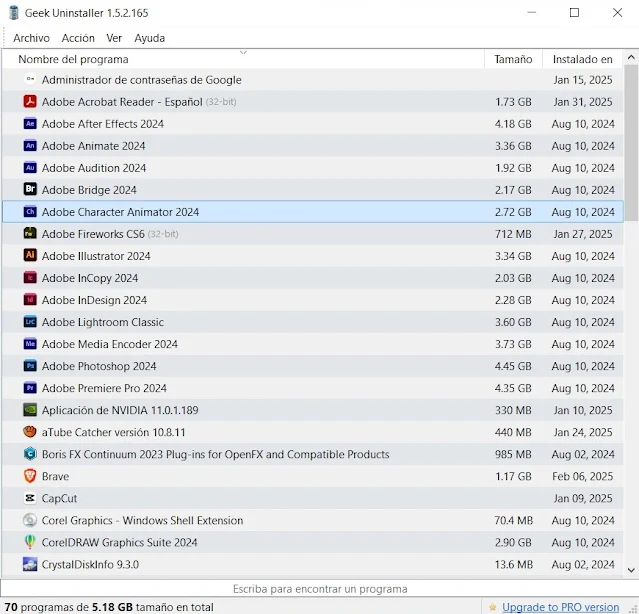
Task: Click the scrollbar up arrow
Action: (631, 57)
